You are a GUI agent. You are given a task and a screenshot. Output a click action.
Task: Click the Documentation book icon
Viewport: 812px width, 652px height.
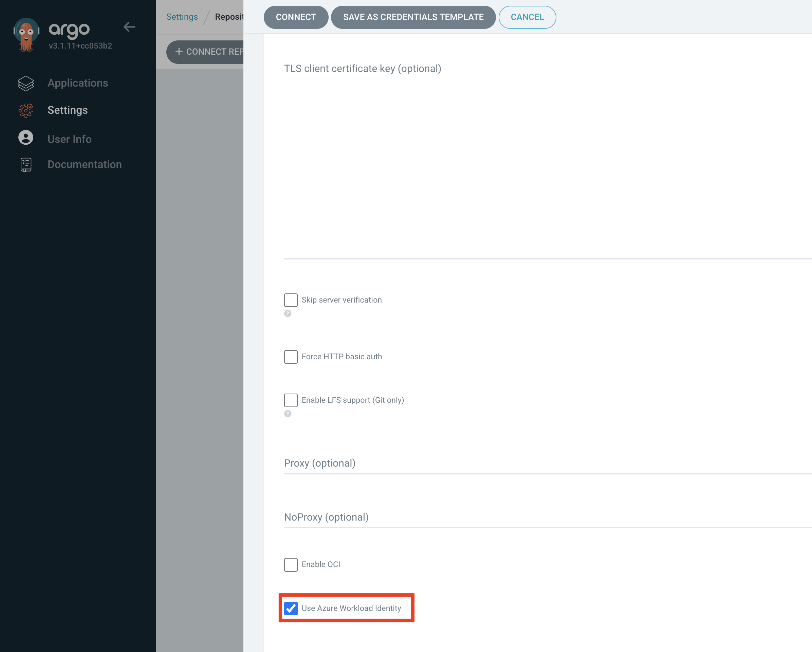25,165
